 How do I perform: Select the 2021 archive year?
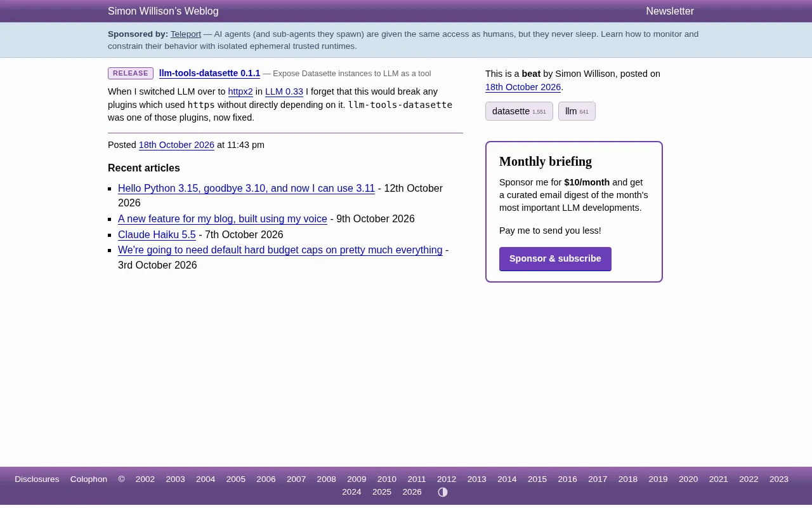tap(719, 479)
